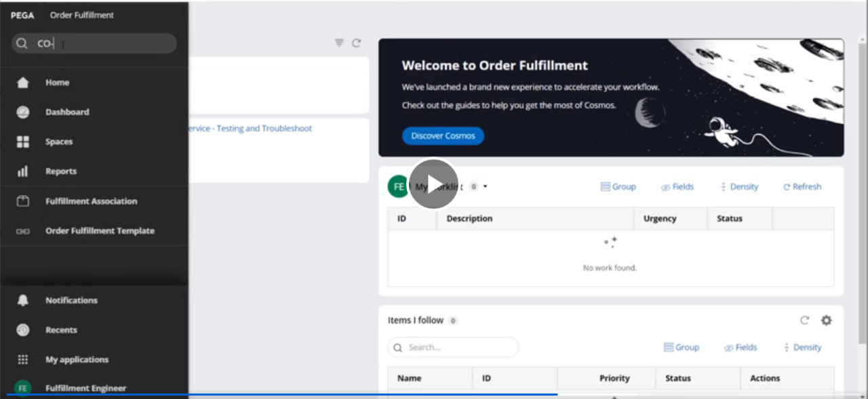Select Order Fulfillment Template menu item

tap(100, 231)
